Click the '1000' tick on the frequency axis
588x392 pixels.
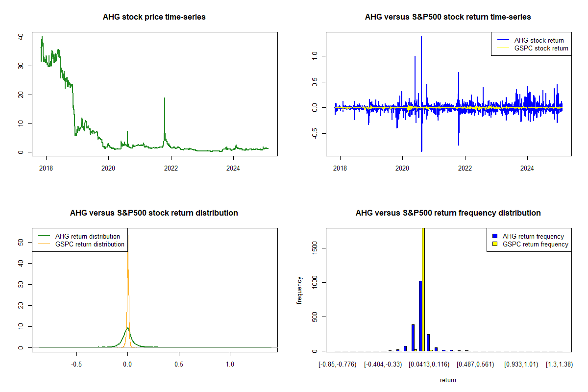pyautogui.click(x=315, y=283)
